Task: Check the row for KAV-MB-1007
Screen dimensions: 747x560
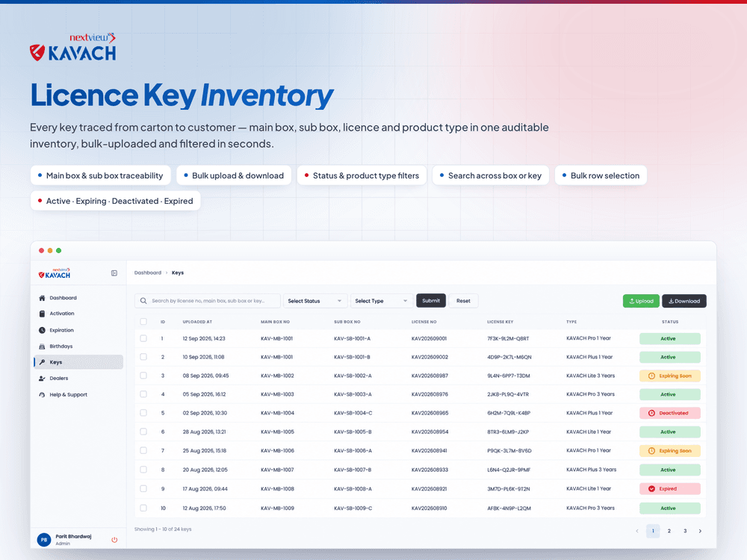Action: (x=143, y=470)
